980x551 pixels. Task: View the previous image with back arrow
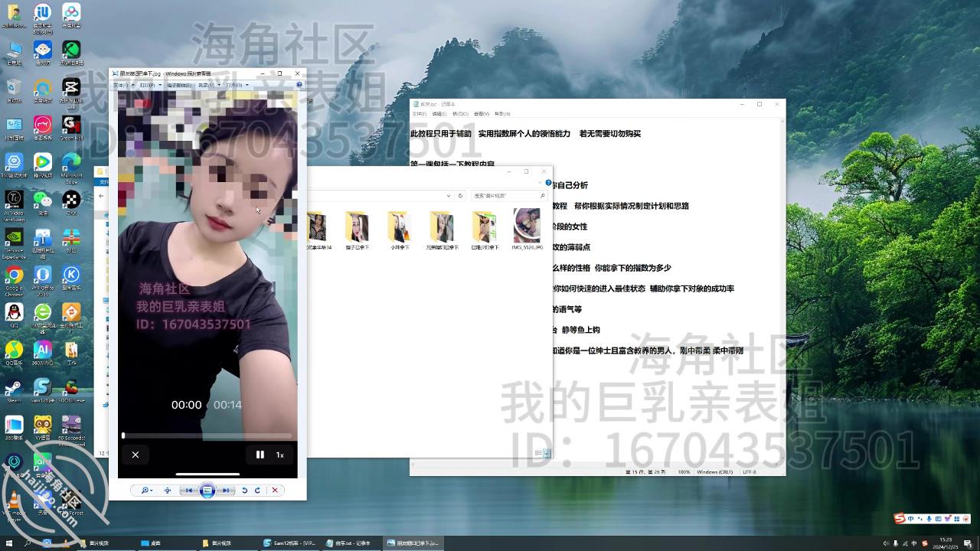[190, 490]
